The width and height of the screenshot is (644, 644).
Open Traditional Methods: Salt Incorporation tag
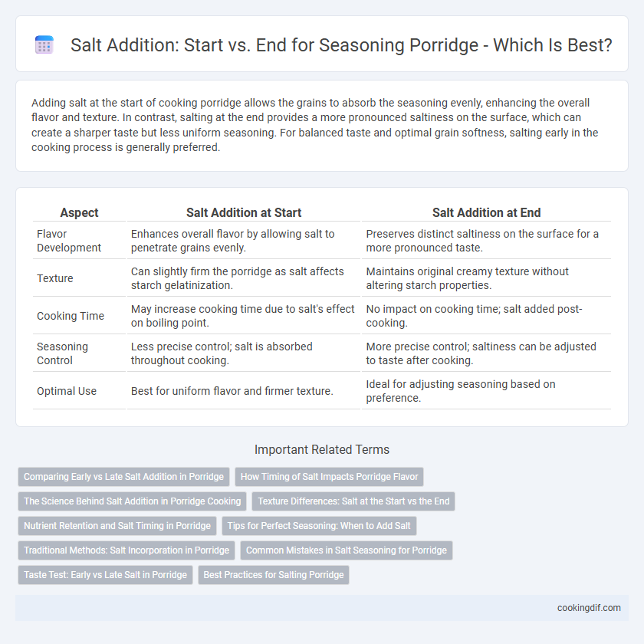pyautogui.click(x=127, y=550)
